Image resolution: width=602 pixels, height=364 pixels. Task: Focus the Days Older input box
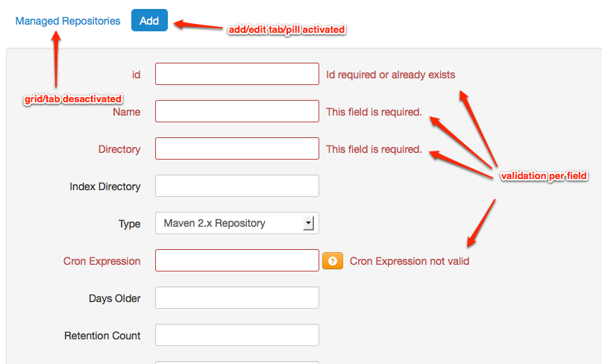pyautogui.click(x=236, y=298)
